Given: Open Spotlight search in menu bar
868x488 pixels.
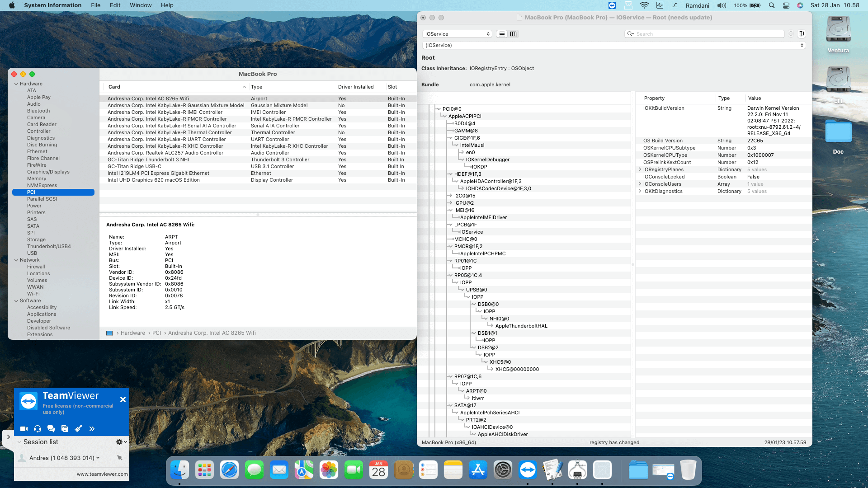Looking at the screenshot, I should (772, 5).
